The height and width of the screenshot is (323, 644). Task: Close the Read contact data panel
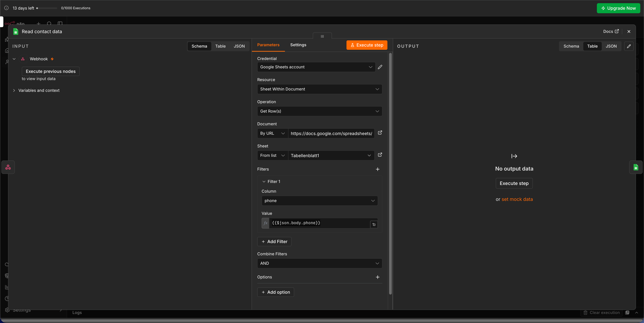(629, 31)
